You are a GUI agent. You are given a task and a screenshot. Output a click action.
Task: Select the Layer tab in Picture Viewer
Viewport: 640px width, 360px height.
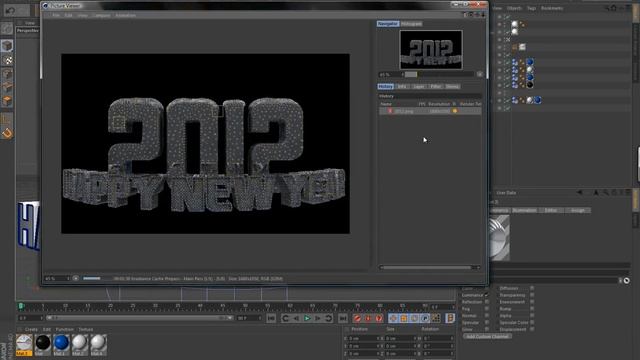[419, 87]
